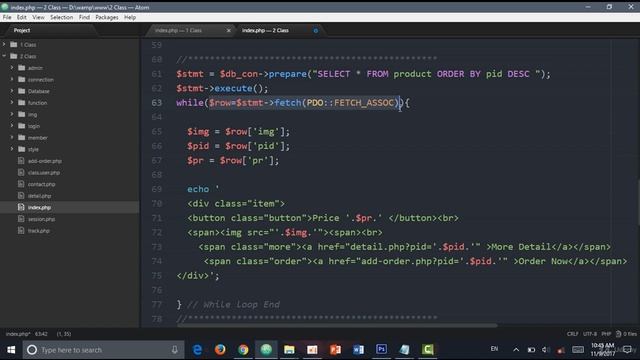Expand the member folder
Viewport: 640px width, 360px height.
[12, 138]
